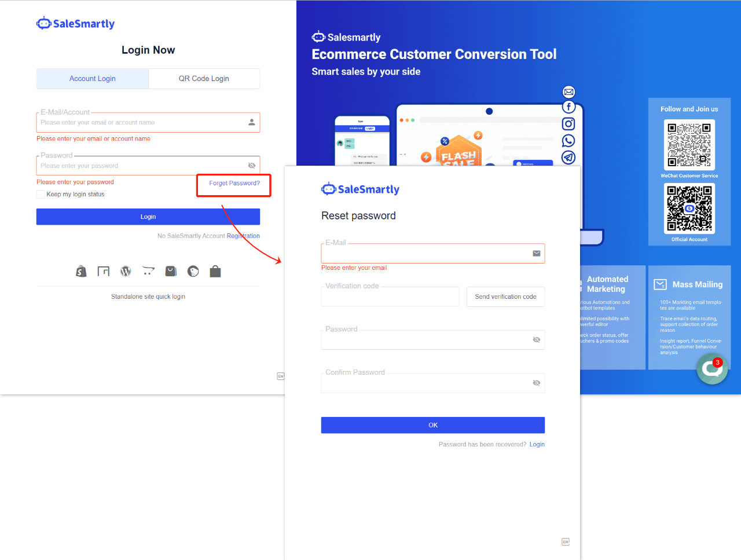
Task: Click the plain dark shopping bag icon
Action: coord(215,271)
